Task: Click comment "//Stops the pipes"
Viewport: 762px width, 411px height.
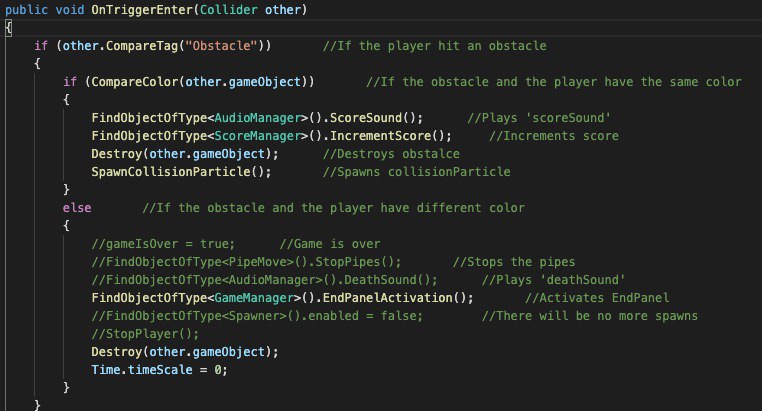Action: (x=514, y=261)
